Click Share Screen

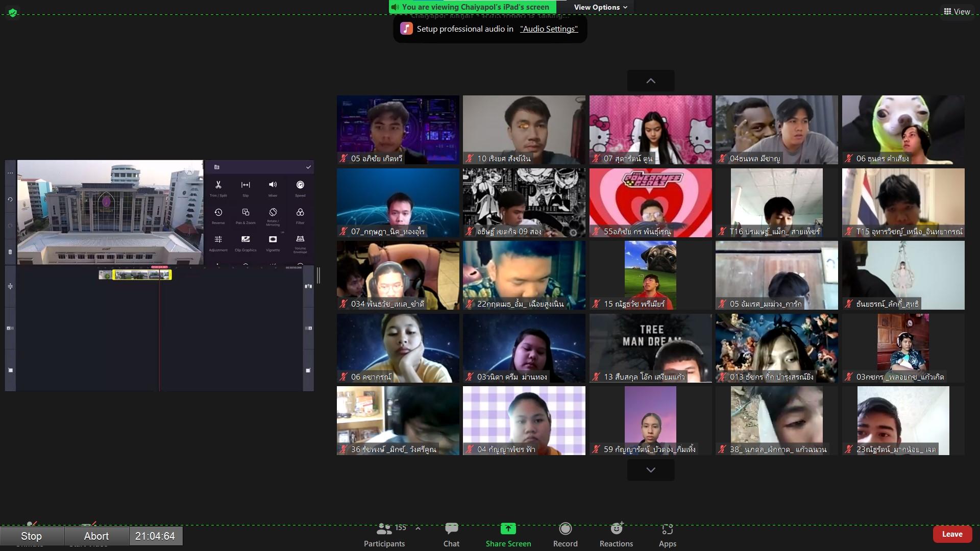coord(508,535)
